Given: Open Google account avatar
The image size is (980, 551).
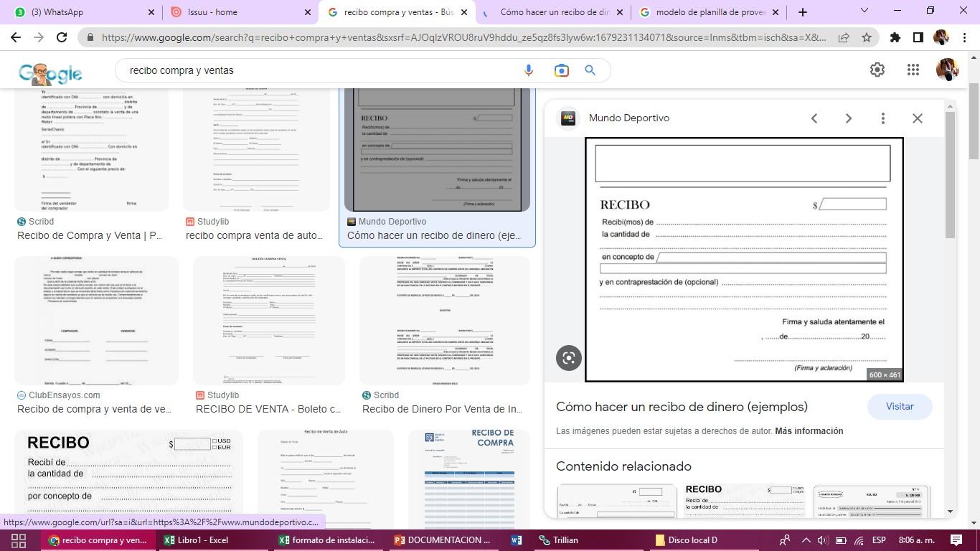Looking at the screenshot, I should (948, 70).
